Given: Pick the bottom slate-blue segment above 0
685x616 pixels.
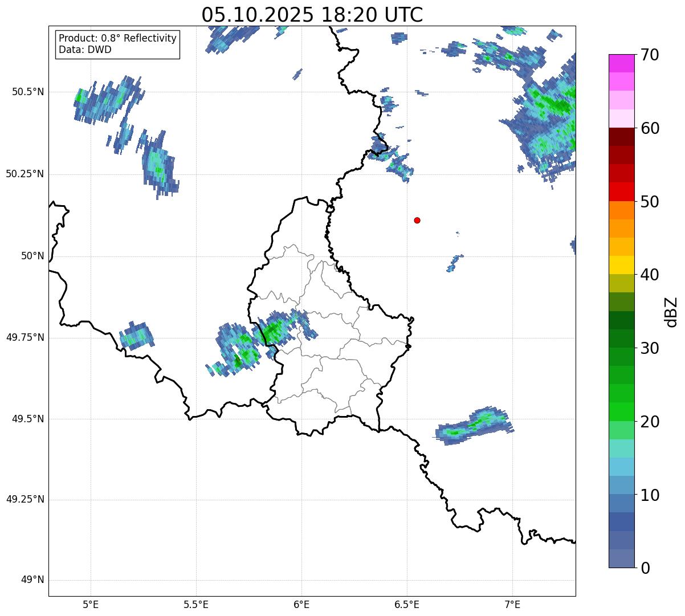Looking at the screenshot, I should pyautogui.click(x=621, y=558).
